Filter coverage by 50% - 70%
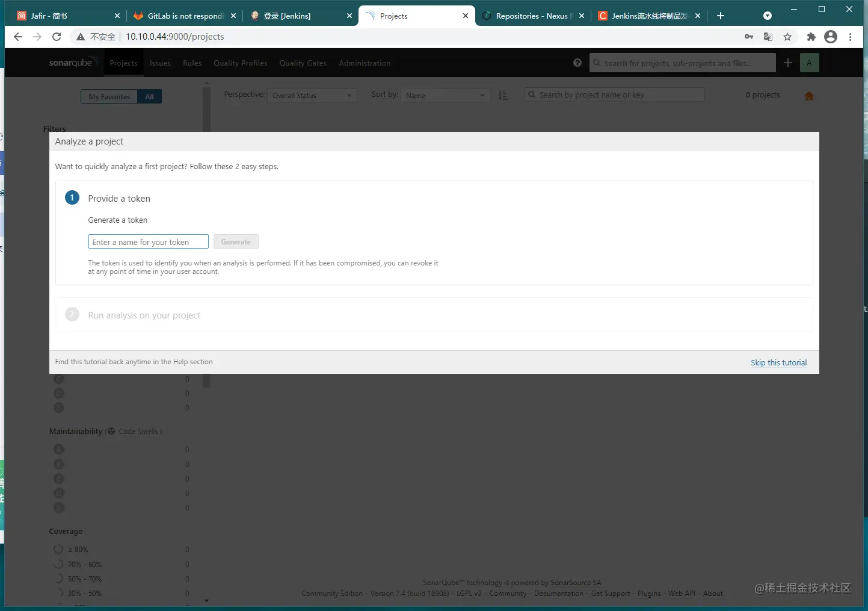The image size is (868, 611). [85, 579]
